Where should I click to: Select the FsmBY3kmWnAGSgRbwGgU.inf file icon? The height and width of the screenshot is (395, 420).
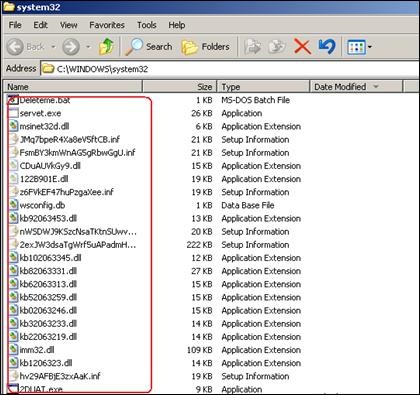coord(13,152)
